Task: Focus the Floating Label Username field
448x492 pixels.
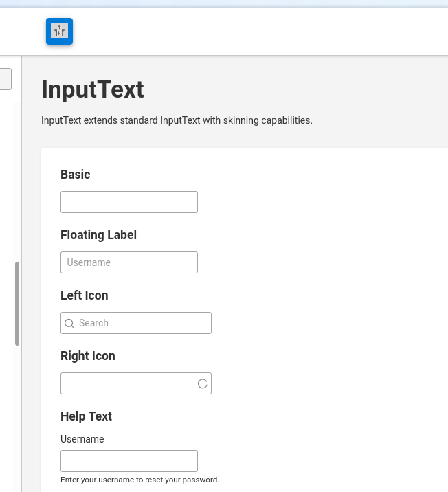Action: tap(129, 262)
